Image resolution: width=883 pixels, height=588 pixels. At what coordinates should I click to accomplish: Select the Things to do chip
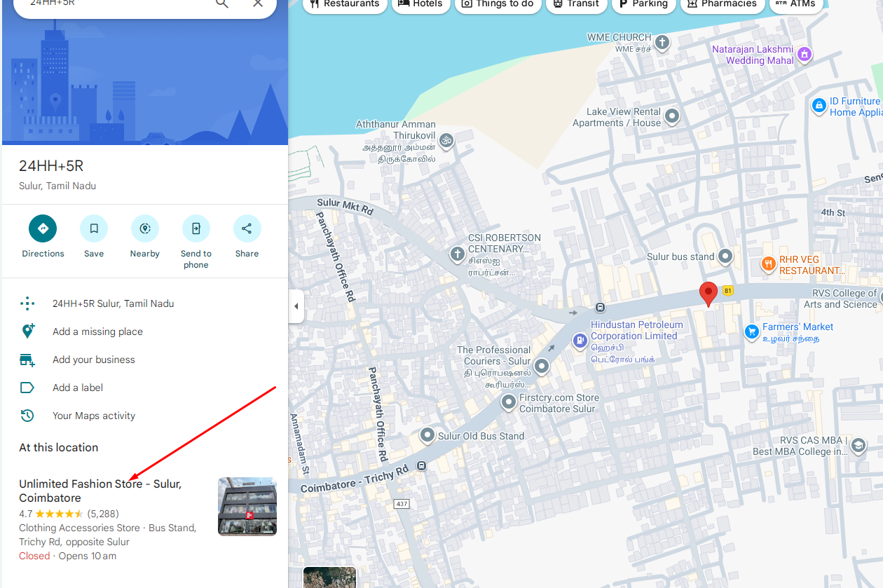pos(497,4)
